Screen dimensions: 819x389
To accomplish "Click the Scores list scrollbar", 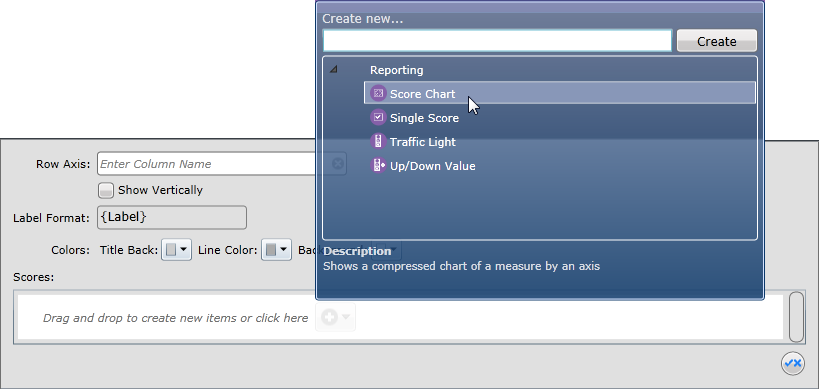I will click(796, 317).
